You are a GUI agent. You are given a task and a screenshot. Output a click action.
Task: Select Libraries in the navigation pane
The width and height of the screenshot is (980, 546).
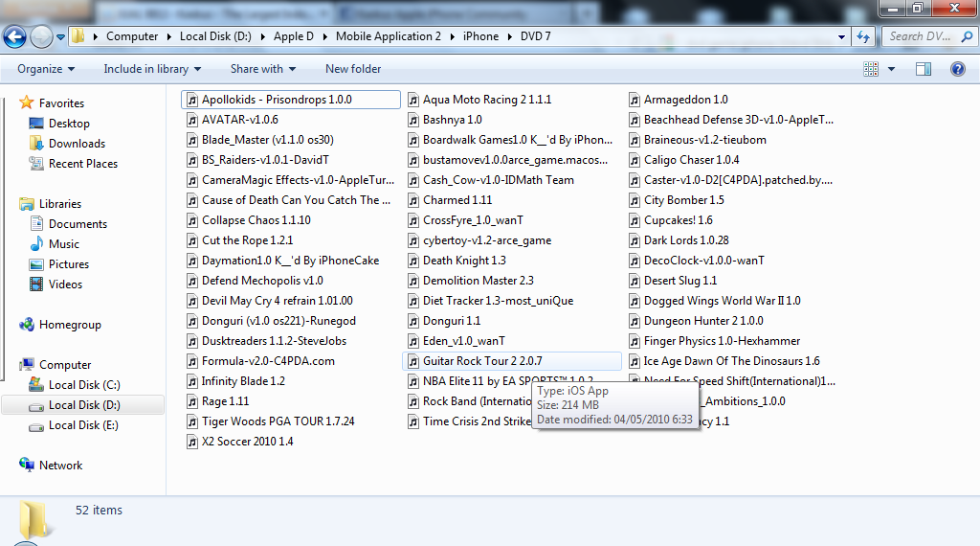click(x=60, y=204)
